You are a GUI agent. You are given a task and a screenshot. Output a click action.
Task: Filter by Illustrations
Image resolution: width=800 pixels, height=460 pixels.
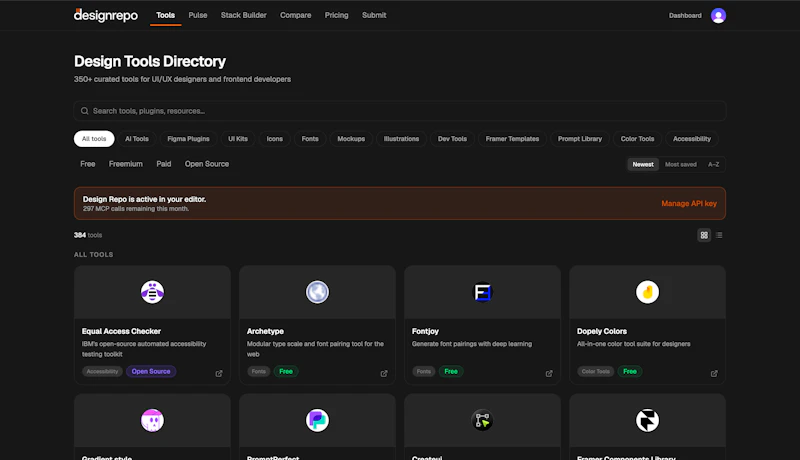(x=401, y=139)
